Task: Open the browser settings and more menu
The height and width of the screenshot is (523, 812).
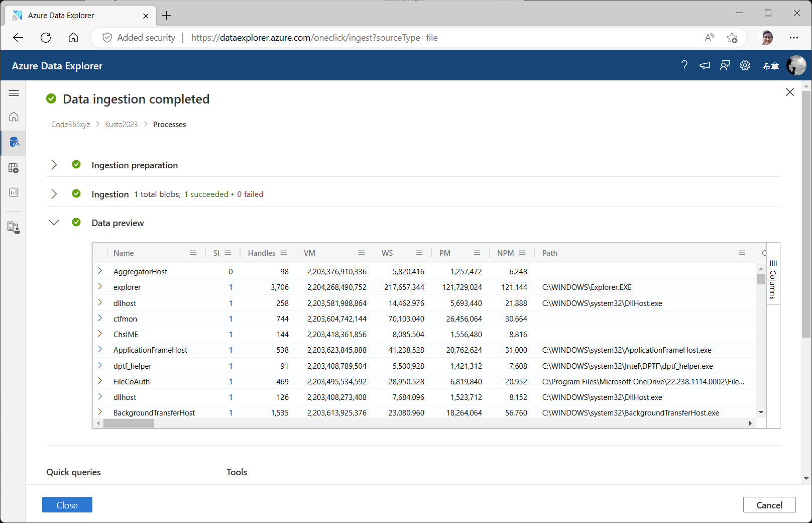Action: (794, 38)
